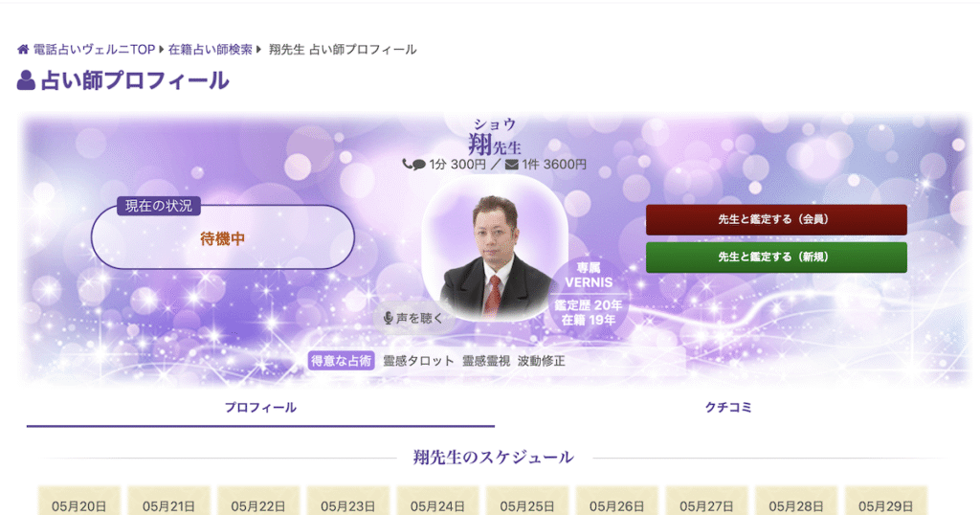Click the 得意な占術 label tag
The height and width of the screenshot is (515, 980).
pyautogui.click(x=342, y=361)
